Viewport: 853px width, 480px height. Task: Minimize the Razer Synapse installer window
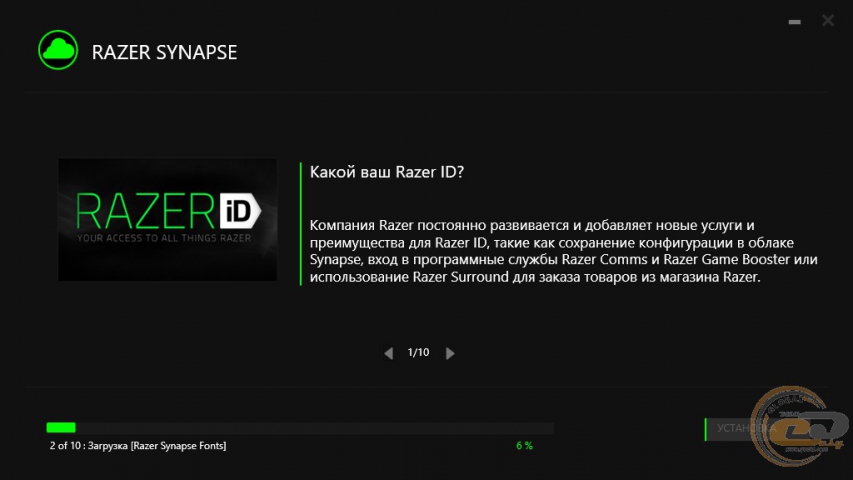pyautogui.click(x=794, y=22)
